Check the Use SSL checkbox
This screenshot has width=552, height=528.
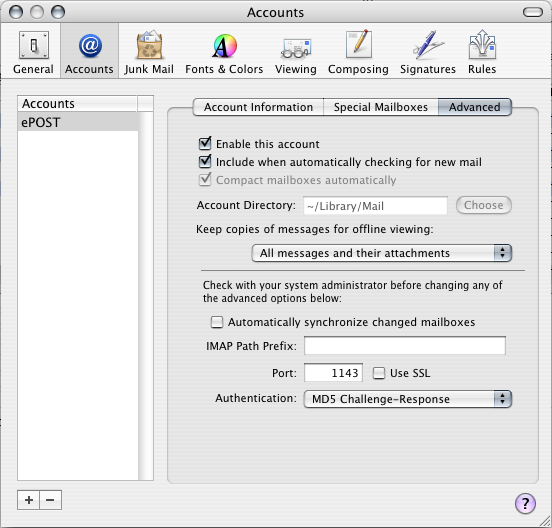click(x=379, y=373)
